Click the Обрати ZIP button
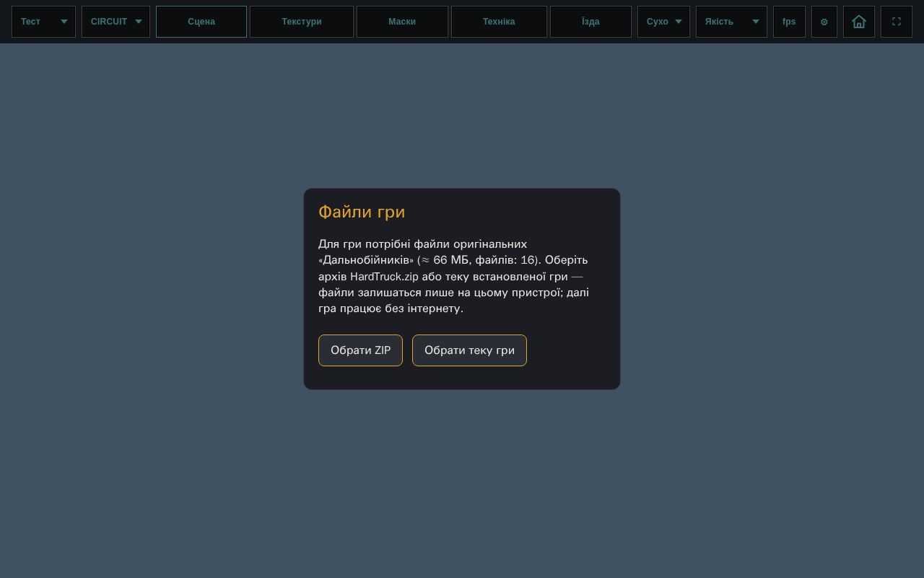Screen dimensions: 924x578 [360, 350]
